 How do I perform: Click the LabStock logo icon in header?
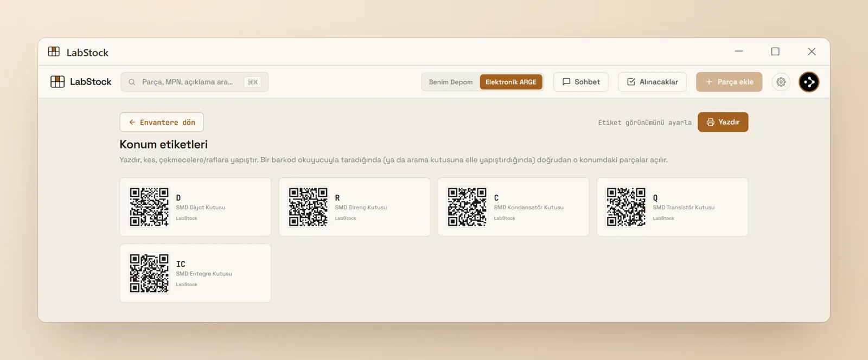pyautogui.click(x=58, y=82)
